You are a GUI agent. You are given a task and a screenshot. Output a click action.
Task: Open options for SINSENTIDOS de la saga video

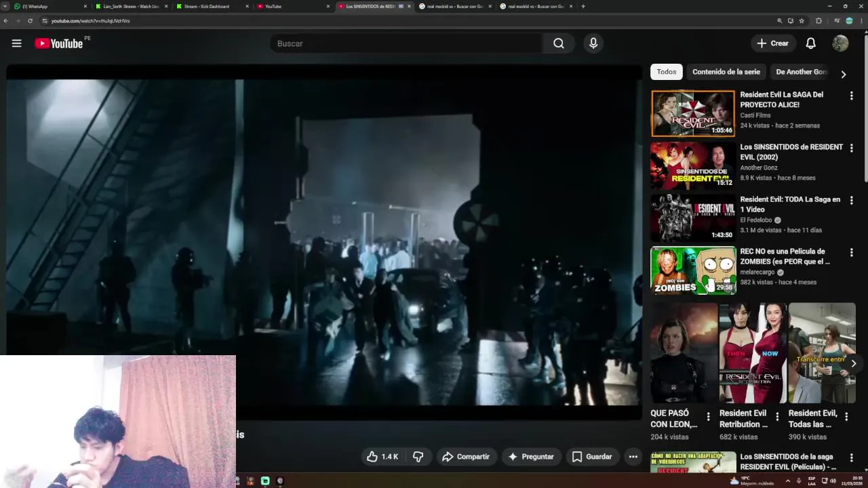click(851, 457)
